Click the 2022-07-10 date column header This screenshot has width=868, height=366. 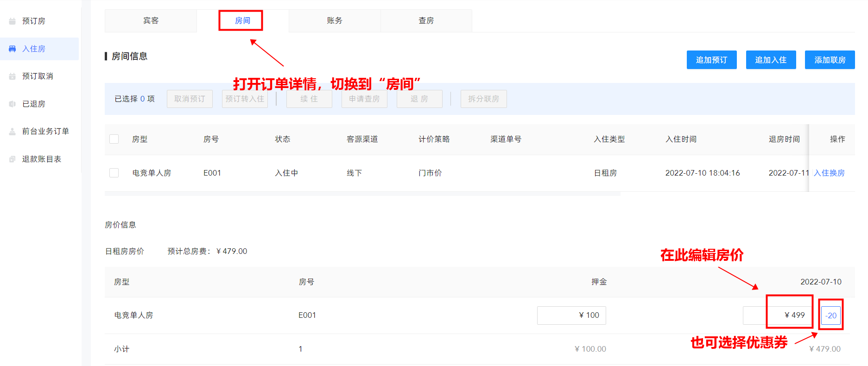point(821,282)
